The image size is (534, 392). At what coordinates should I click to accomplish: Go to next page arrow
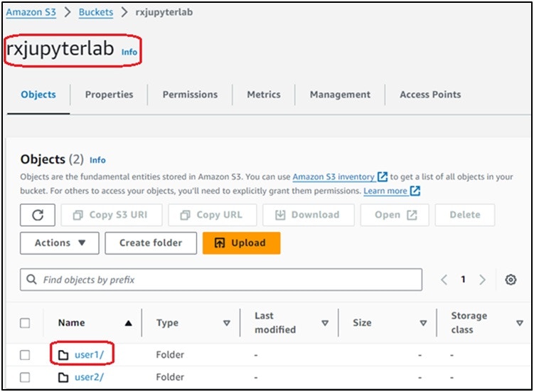click(482, 280)
